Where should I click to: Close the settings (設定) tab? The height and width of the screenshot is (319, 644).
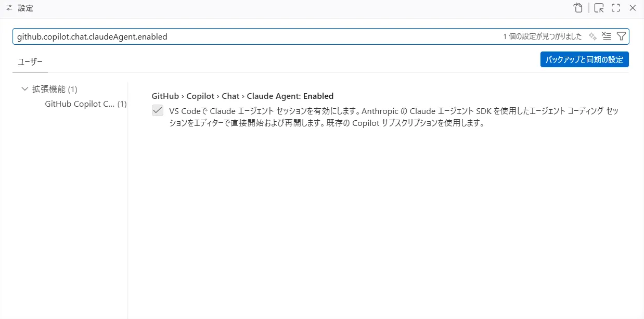point(633,8)
